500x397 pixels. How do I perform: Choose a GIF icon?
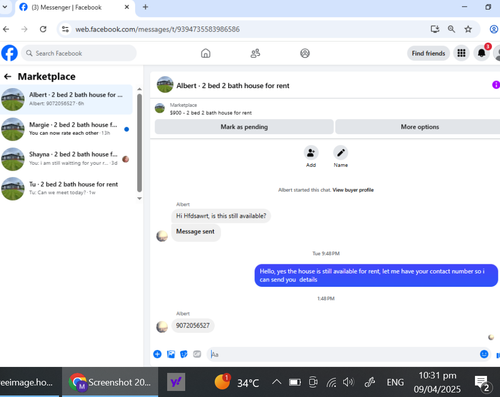[197, 354]
